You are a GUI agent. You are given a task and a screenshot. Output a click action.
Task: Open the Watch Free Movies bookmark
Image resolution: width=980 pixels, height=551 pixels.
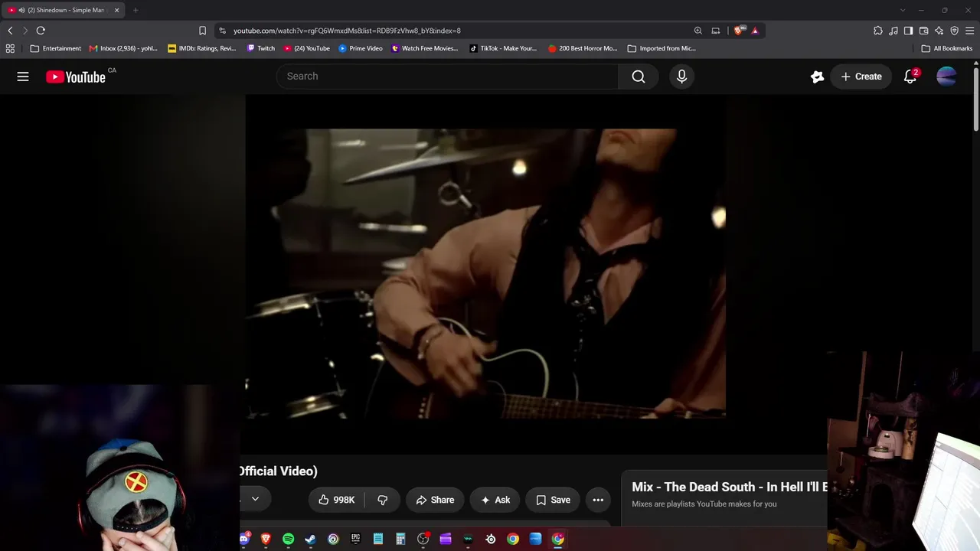(x=425, y=48)
